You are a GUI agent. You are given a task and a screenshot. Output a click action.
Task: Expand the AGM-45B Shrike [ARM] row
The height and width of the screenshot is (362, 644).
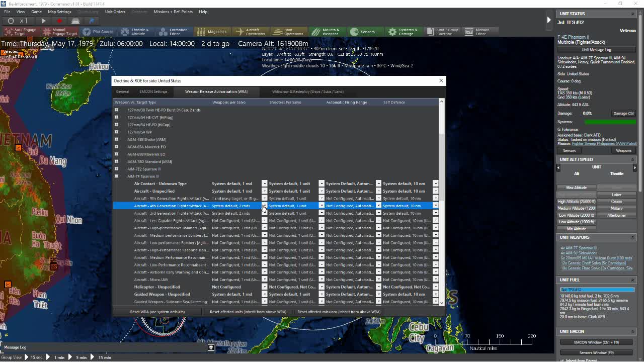tap(116, 139)
